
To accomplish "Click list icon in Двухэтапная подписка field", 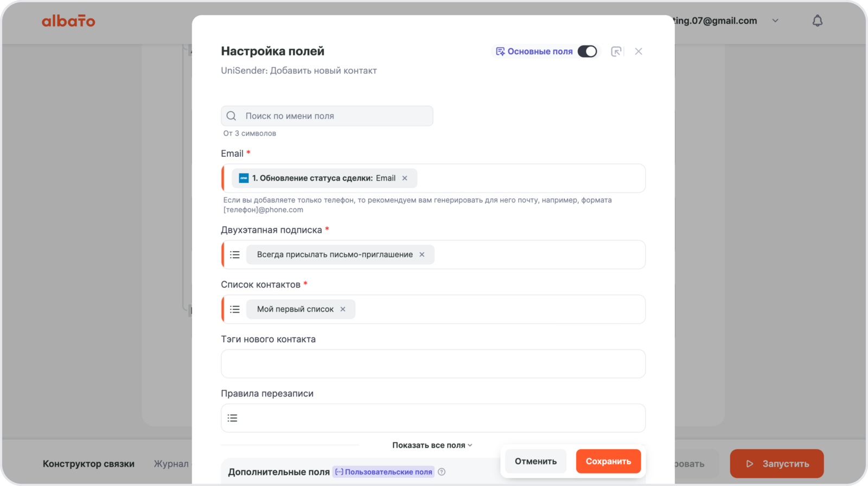I will 235,254.
